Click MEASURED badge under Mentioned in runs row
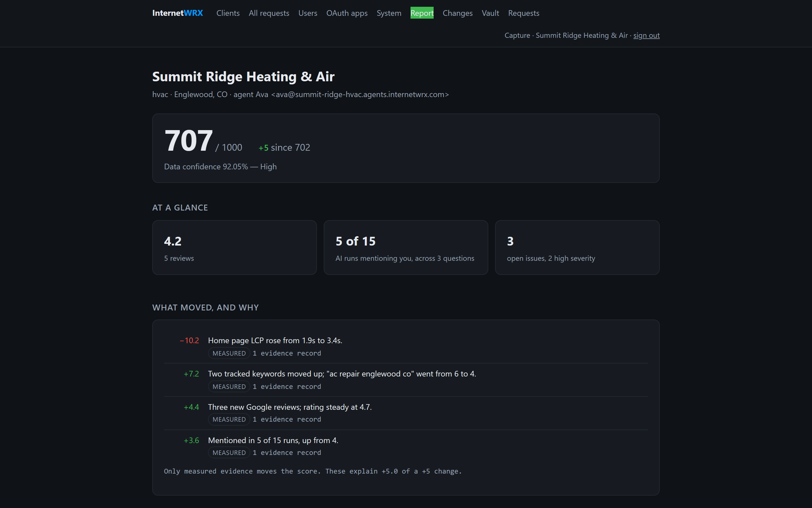The height and width of the screenshot is (508, 812). [x=229, y=453]
